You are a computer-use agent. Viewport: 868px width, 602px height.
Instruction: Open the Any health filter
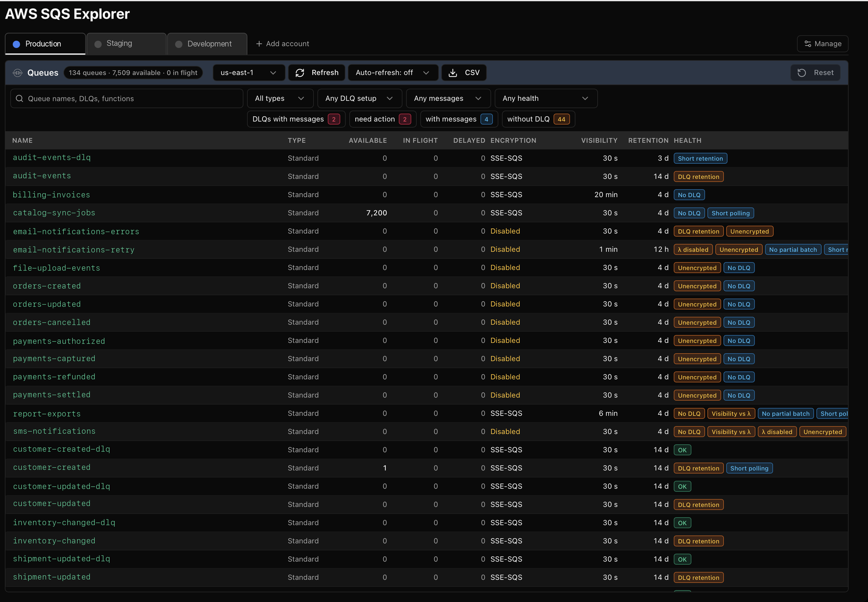[546, 99]
